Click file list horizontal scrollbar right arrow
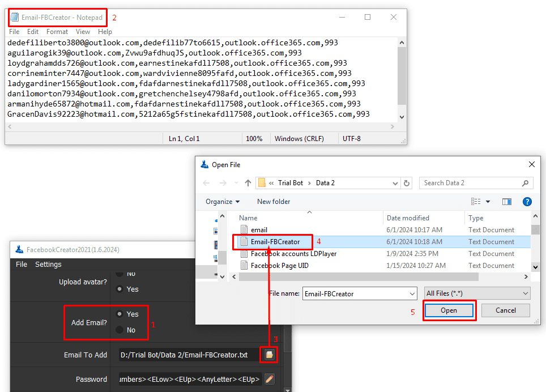 [x=526, y=277]
